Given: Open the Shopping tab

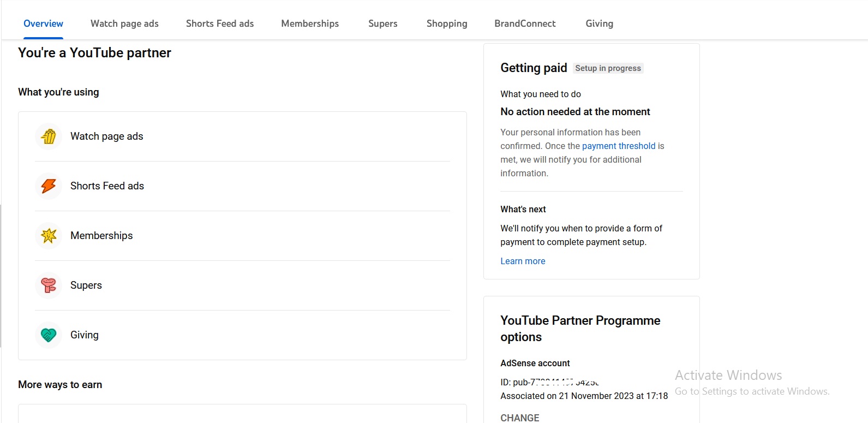Looking at the screenshot, I should [x=447, y=23].
